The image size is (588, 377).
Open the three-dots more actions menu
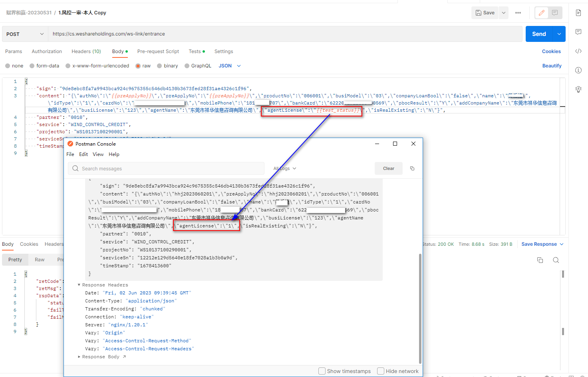518,13
